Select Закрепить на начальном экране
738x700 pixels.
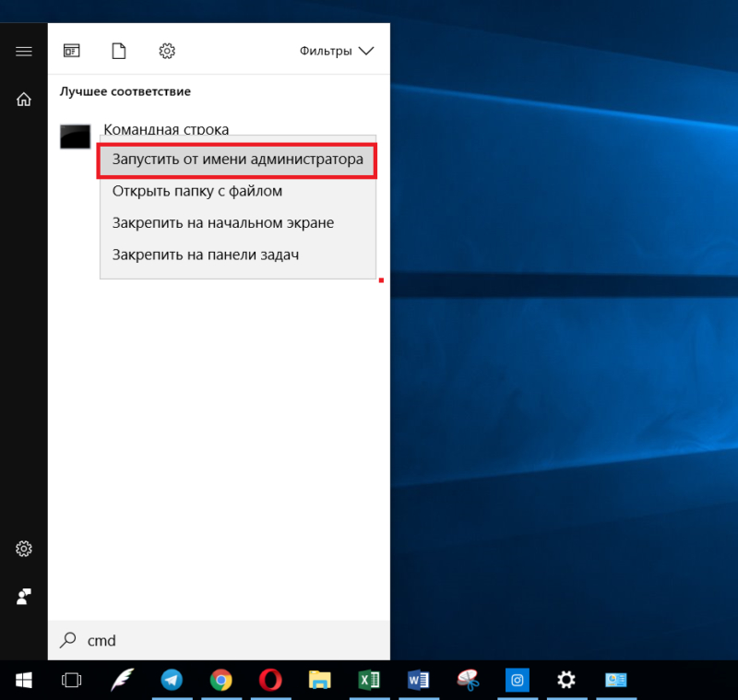tap(237, 223)
